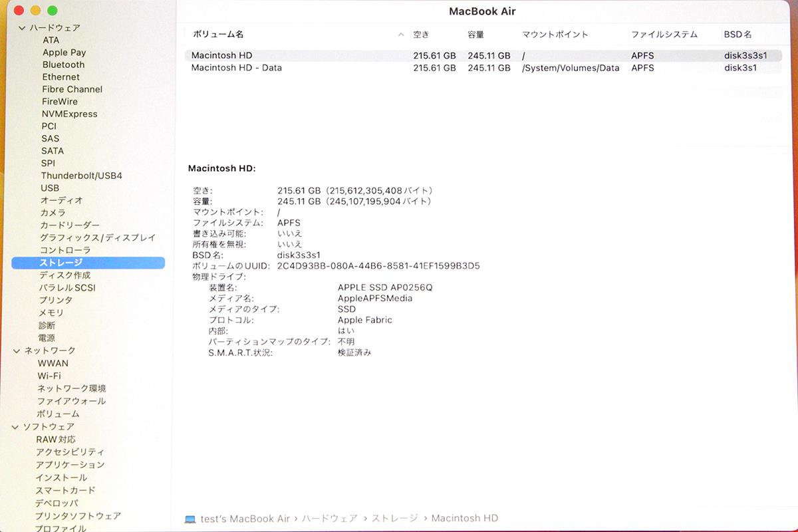Select ATA in the sidebar
Viewport: 798px width, 532px height.
tap(51, 40)
